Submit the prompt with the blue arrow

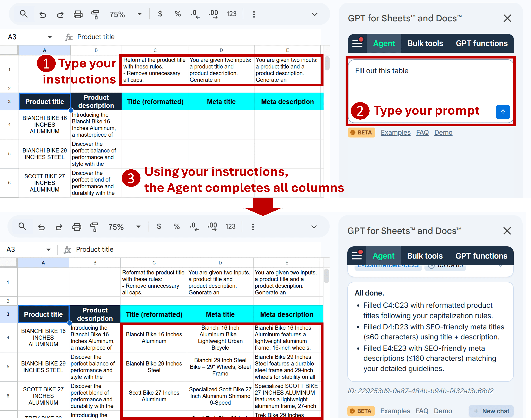tap(503, 112)
